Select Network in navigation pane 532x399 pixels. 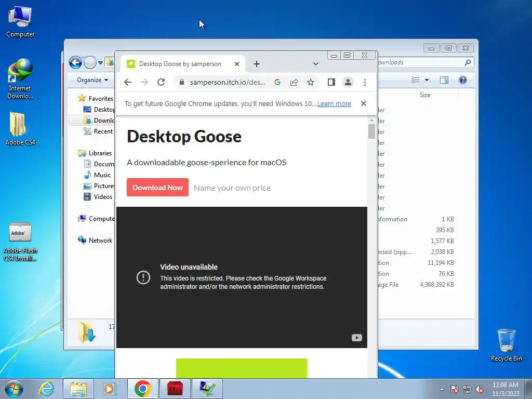pos(96,240)
